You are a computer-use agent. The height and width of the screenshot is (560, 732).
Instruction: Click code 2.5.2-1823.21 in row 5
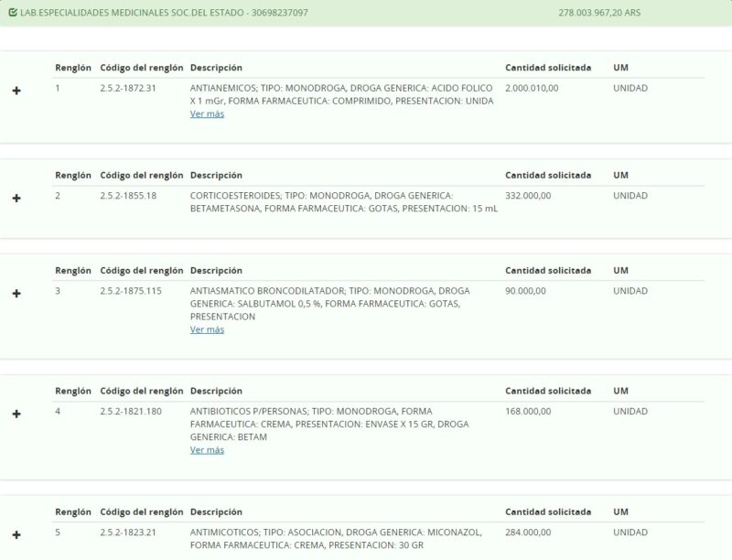[x=128, y=532]
